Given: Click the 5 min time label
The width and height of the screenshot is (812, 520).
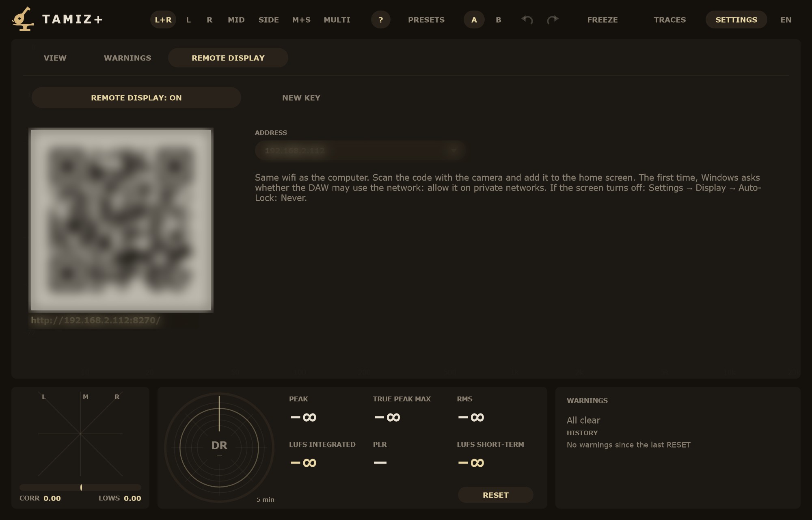Looking at the screenshot, I should pos(266,499).
